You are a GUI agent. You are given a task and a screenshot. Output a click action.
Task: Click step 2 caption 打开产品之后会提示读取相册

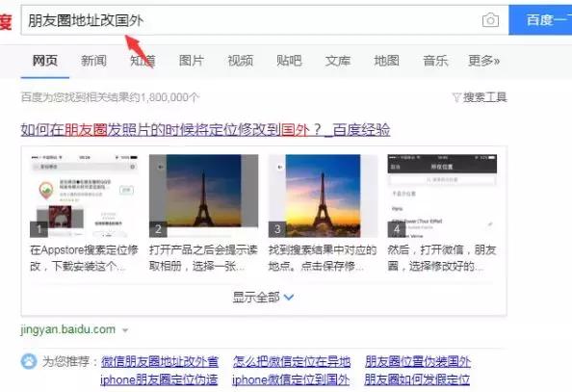pos(203,258)
